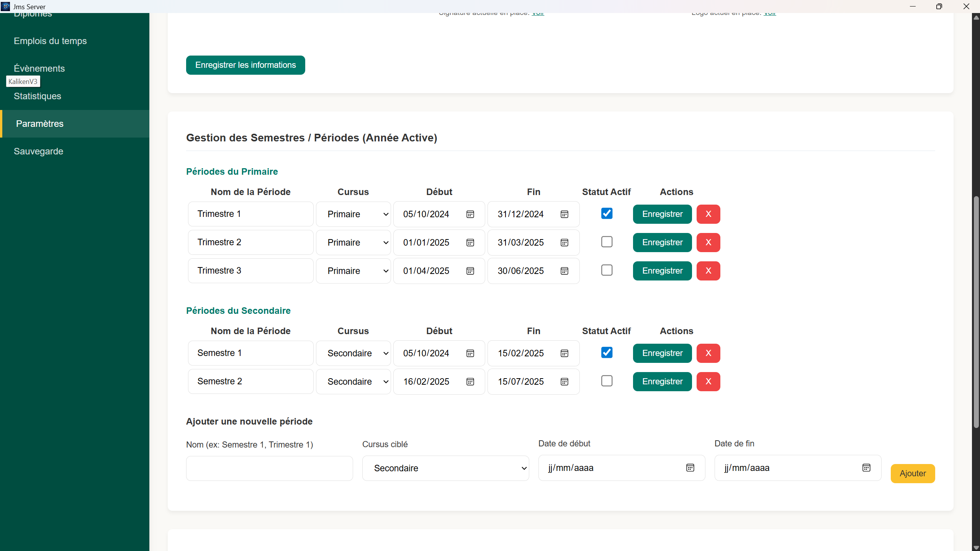
Task: Open calendar picker for Semestre 1 end date
Action: click(564, 353)
